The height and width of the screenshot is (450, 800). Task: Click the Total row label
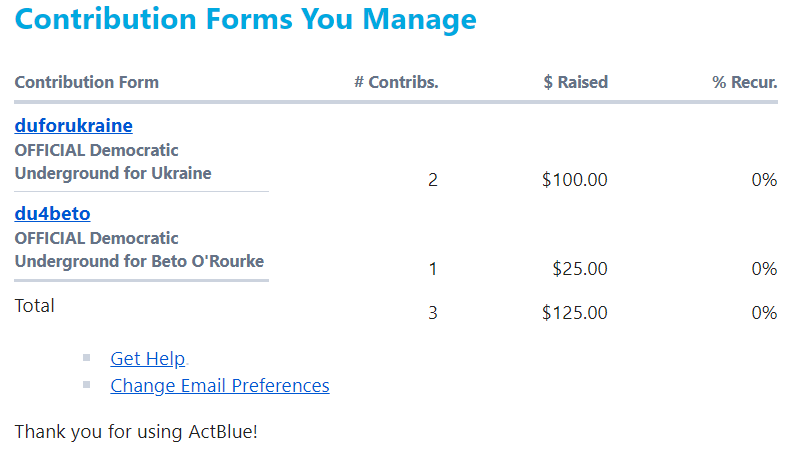click(x=35, y=306)
